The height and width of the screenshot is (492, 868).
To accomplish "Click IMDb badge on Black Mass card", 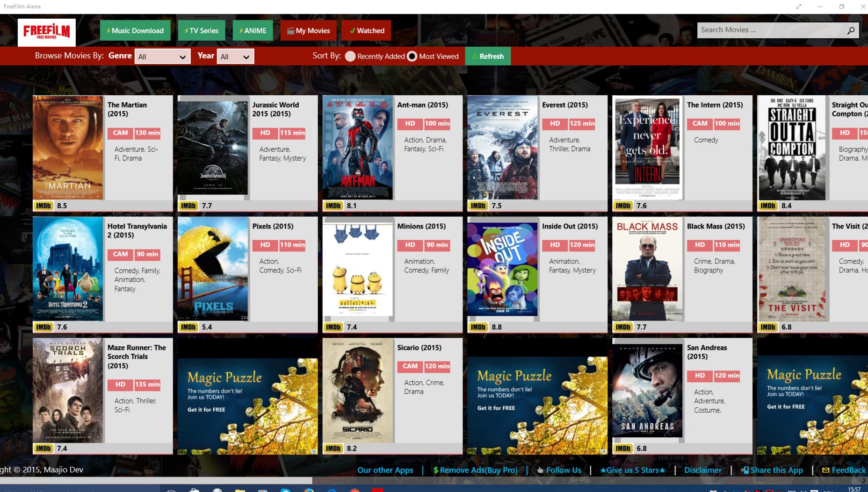I will click(623, 327).
